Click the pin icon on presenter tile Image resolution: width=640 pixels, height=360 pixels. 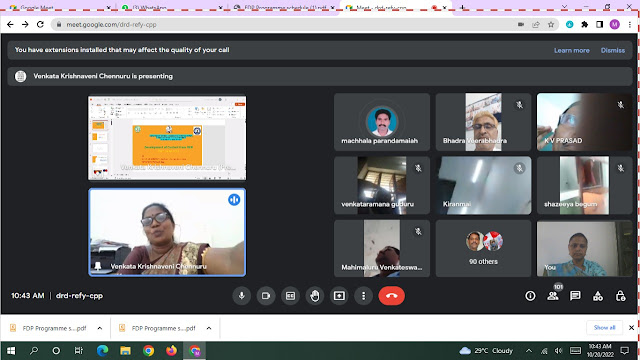pos(98,266)
